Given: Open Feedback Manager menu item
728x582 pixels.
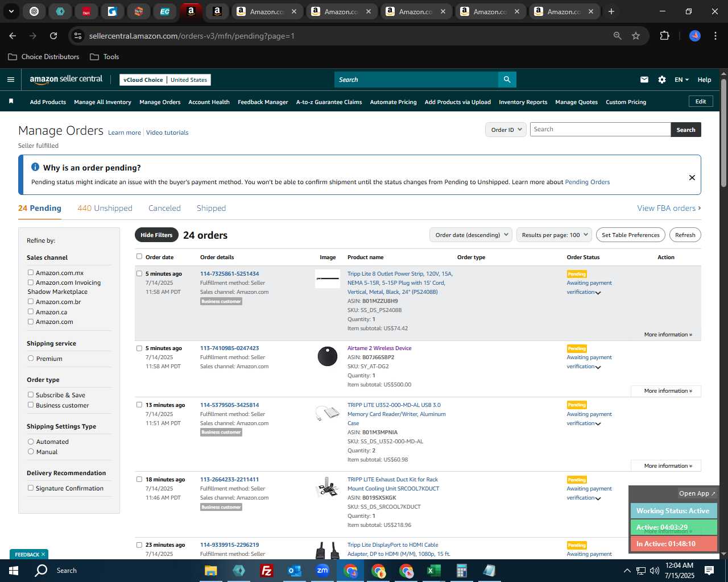Looking at the screenshot, I should coord(263,102).
